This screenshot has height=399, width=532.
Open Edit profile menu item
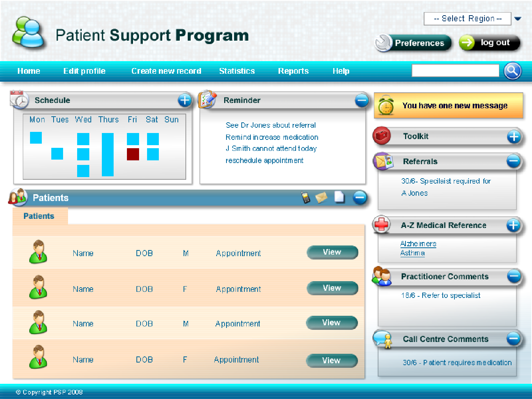(84, 71)
